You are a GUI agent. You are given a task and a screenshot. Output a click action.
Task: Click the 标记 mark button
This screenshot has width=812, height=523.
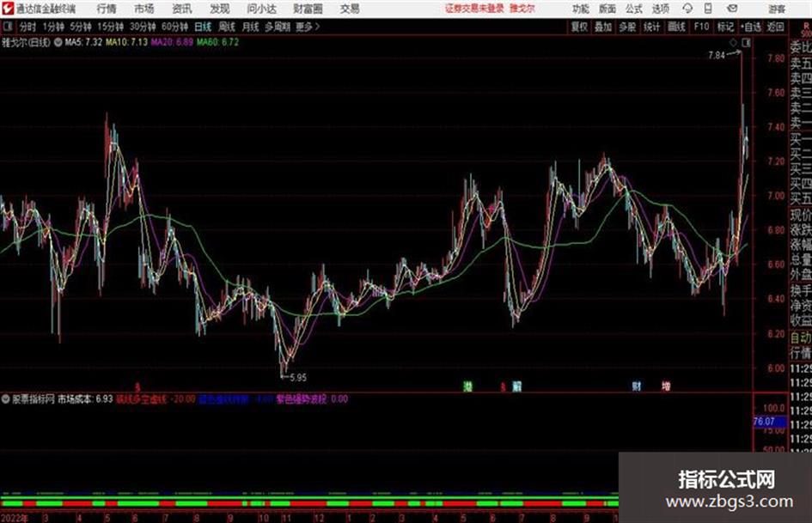coord(725,27)
